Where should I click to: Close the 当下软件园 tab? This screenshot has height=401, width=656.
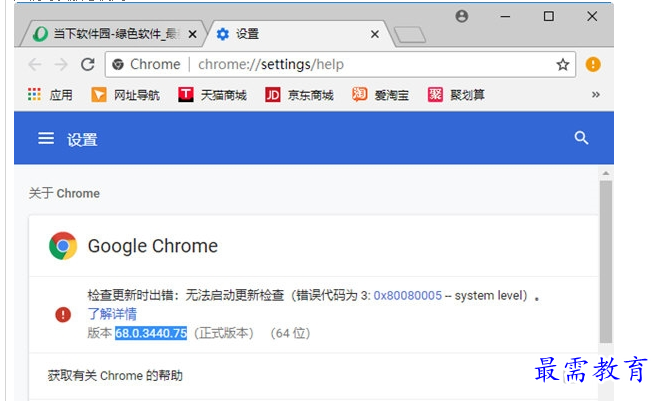192,34
